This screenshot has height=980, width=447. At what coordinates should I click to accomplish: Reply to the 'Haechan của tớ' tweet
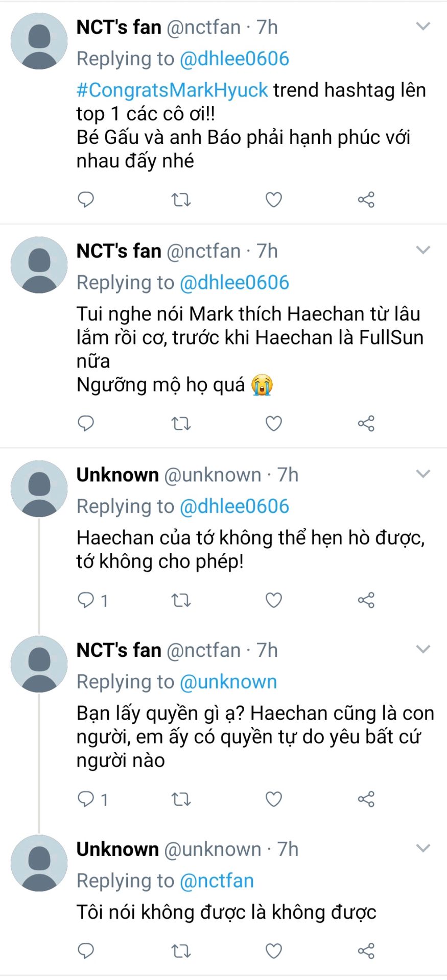click(x=86, y=600)
